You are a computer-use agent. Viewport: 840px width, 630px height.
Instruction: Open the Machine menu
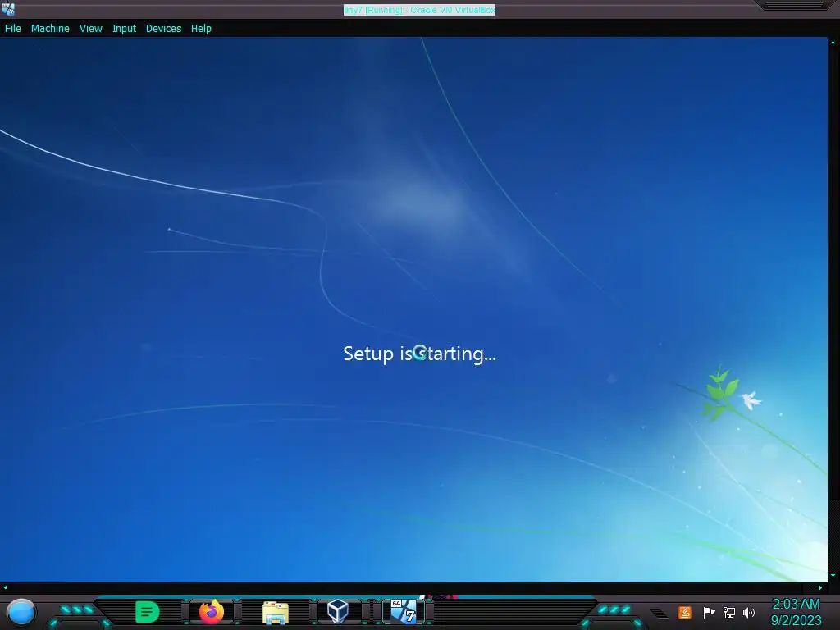[50, 29]
